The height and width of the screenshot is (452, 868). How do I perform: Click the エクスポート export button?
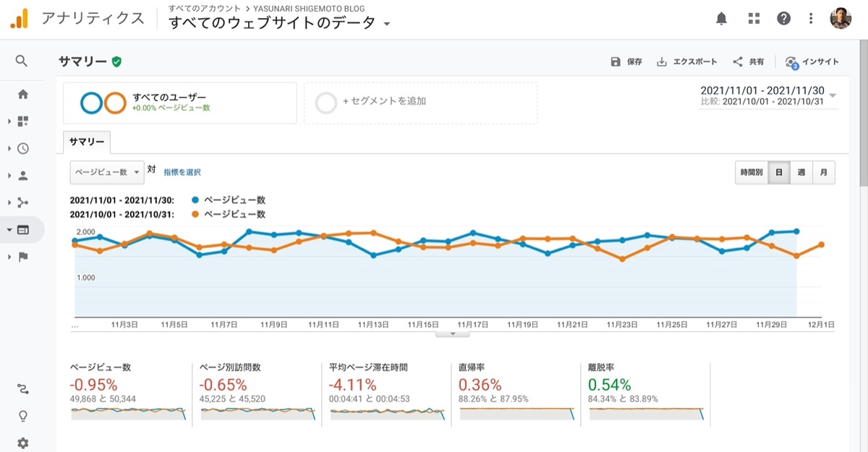coord(686,62)
